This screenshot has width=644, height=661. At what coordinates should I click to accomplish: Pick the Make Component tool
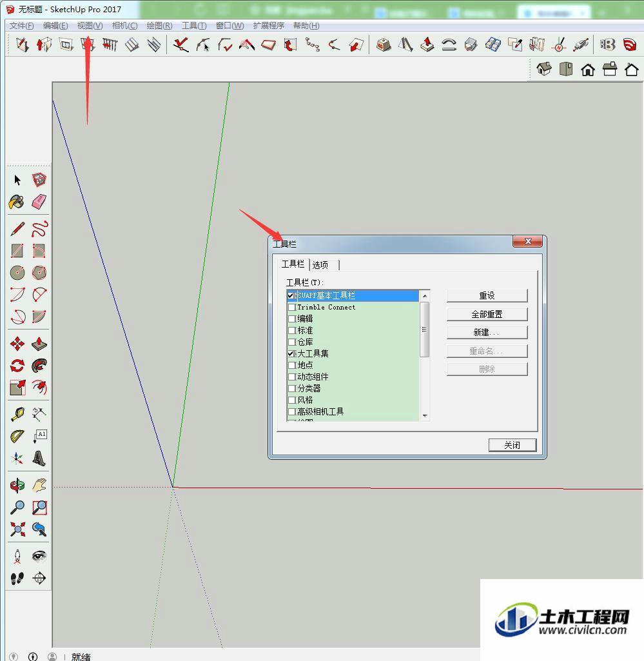39,180
